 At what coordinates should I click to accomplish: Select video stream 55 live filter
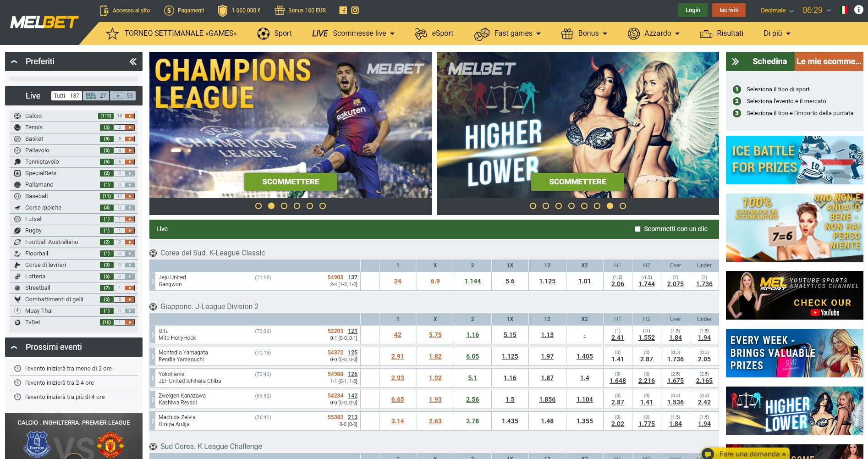123,96
